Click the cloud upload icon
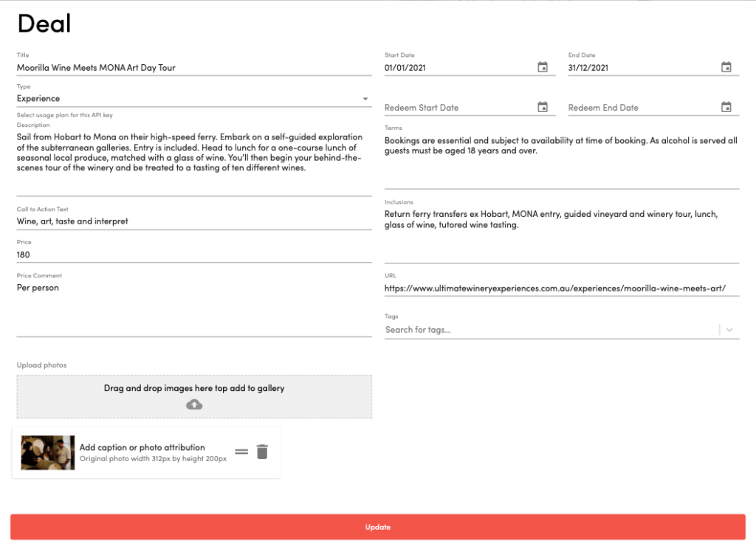 (194, 404)
